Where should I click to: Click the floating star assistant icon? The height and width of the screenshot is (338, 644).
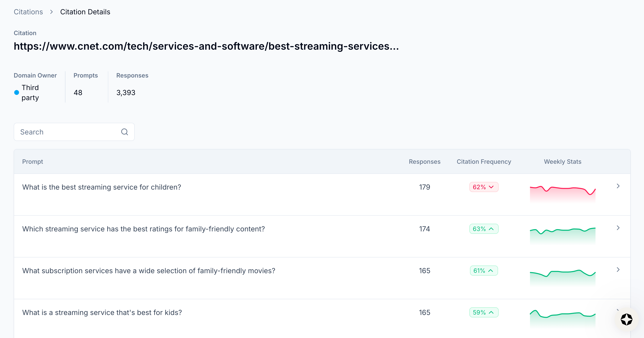pos(626,319)
